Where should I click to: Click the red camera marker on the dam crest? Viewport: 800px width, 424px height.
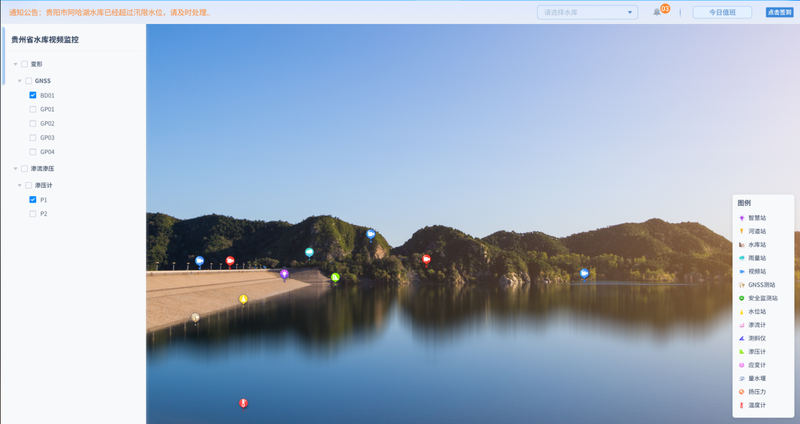click(x=230, y=261)
